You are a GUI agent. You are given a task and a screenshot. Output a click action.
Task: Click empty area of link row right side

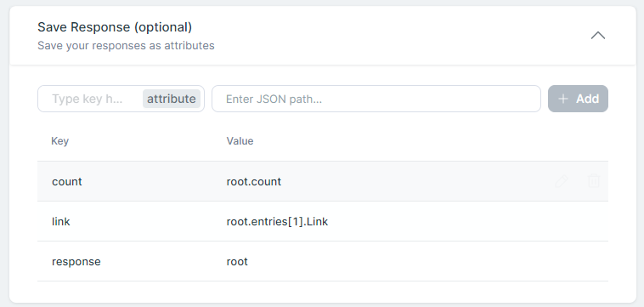point(468,221)
